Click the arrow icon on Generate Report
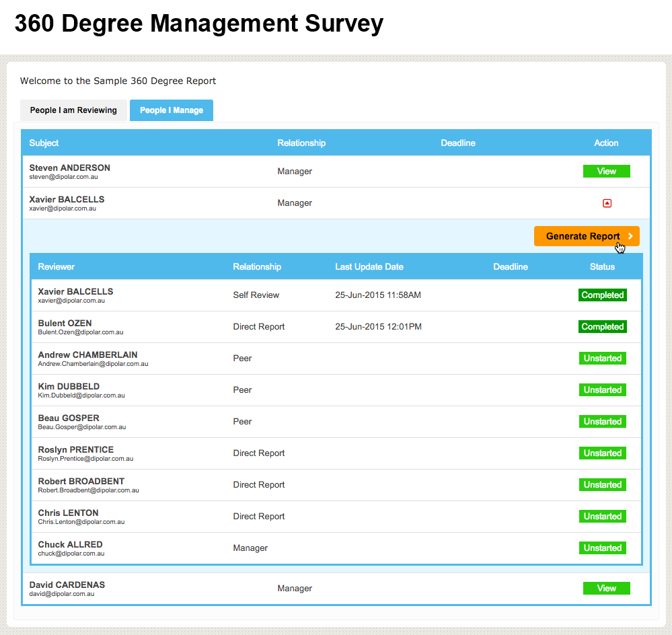Image resolution: width=672 pixels, height=635 pixels. point(631,236)
